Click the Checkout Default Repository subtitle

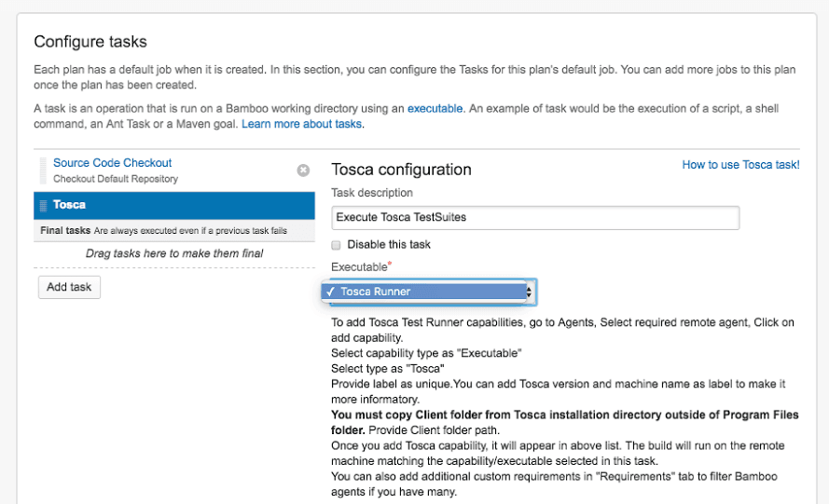116,179
